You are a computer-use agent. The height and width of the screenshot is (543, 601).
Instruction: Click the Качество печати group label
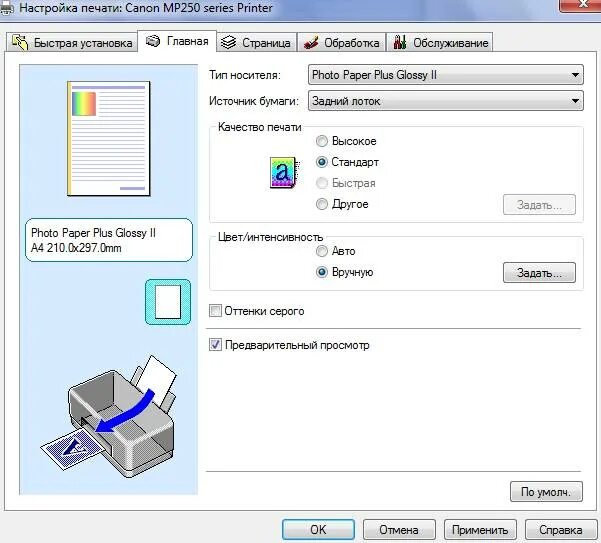[259, 127]
